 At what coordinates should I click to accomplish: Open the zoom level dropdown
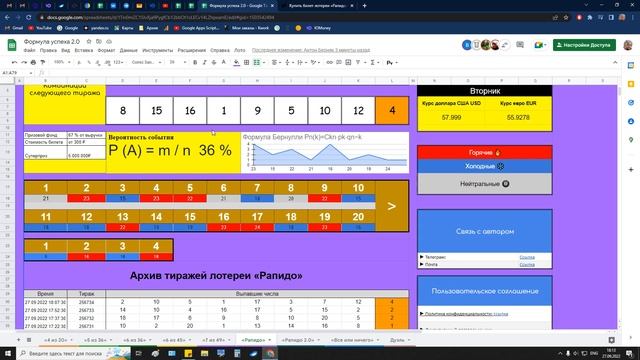click(62, 62)
